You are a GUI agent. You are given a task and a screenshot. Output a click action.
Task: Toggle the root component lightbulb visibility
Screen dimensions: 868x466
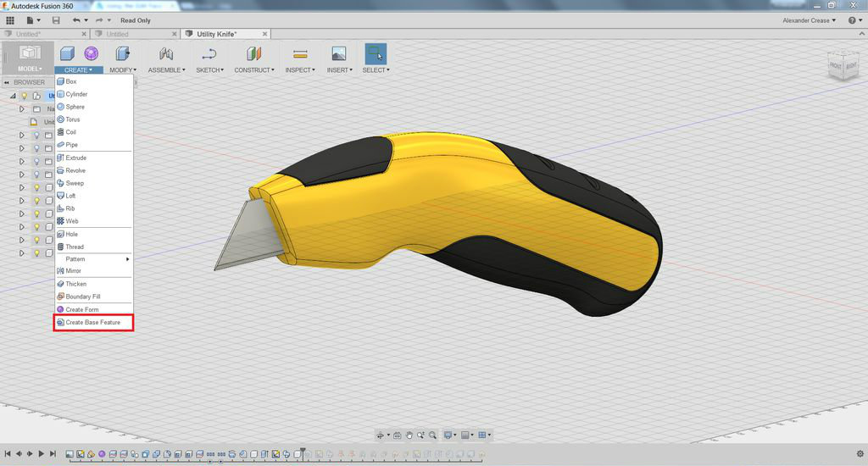25,96
